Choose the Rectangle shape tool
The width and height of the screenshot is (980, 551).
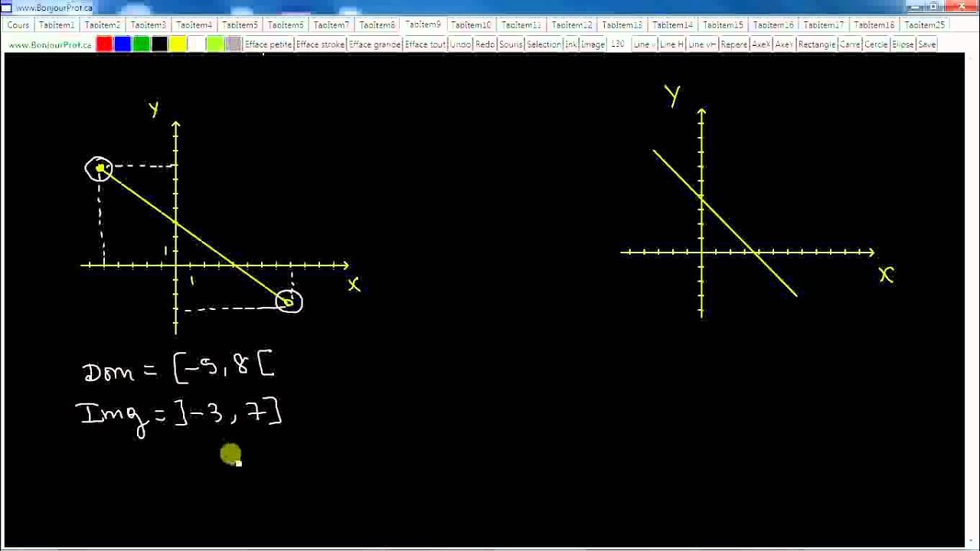click(x=817, y=44)
